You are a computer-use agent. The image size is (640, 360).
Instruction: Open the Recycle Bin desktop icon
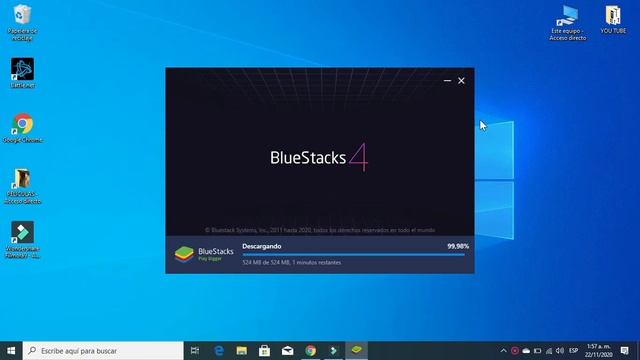22,22
